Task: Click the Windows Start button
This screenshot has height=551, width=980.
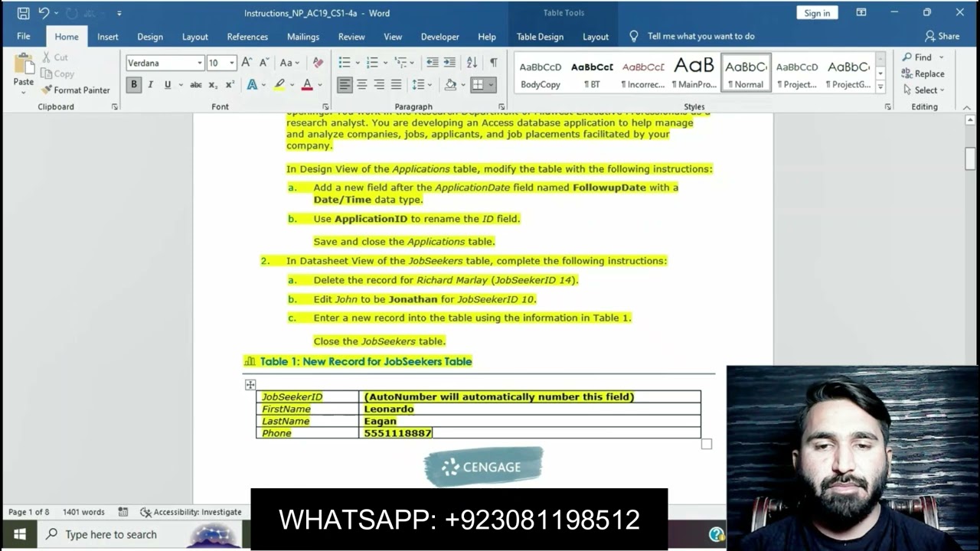Action: point(19,534)
